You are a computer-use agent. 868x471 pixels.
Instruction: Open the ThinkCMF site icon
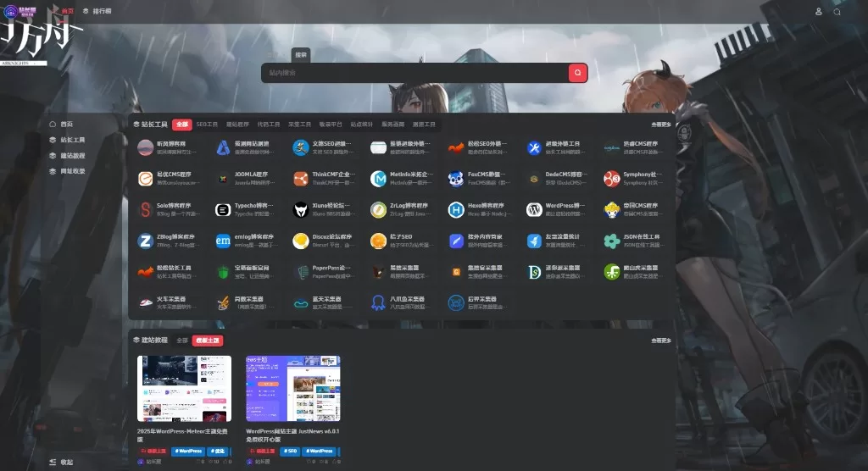click(300, 178)
